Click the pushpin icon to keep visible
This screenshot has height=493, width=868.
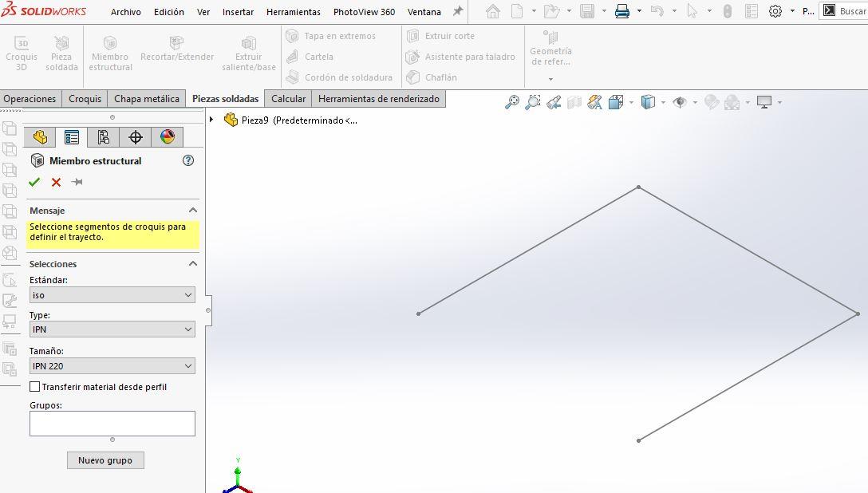[x=77, y=182]
